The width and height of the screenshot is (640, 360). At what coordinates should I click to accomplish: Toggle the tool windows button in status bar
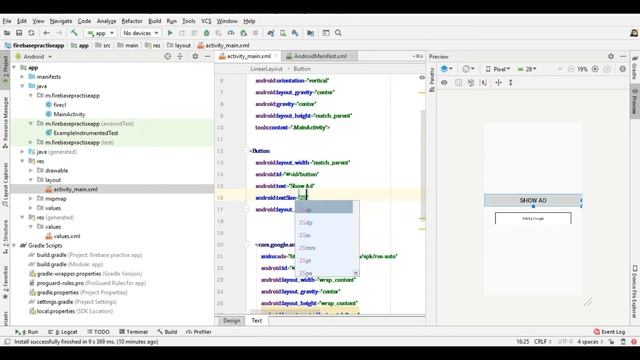click(7, 342)
